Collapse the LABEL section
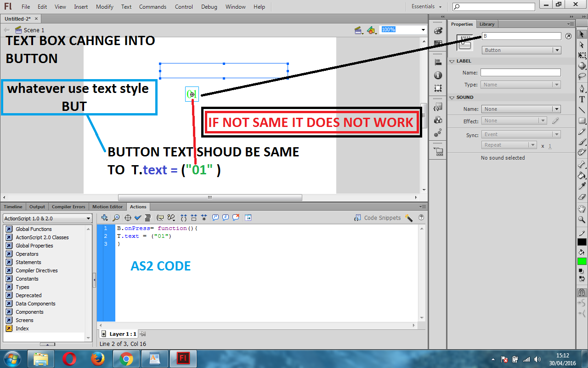 [452, 61]
